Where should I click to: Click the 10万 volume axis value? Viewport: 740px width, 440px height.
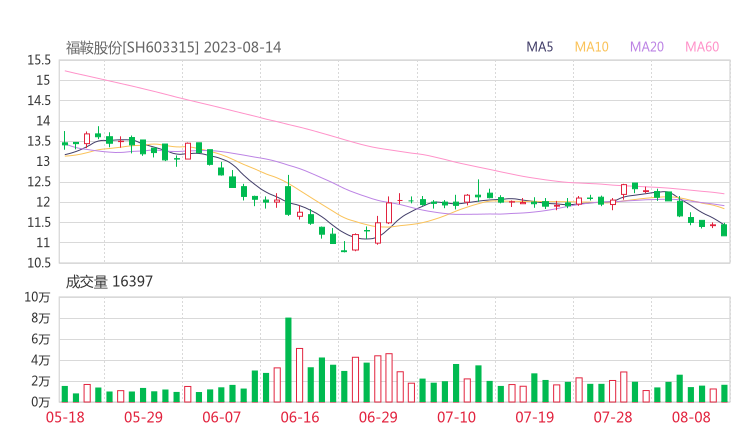click(37, 297)
